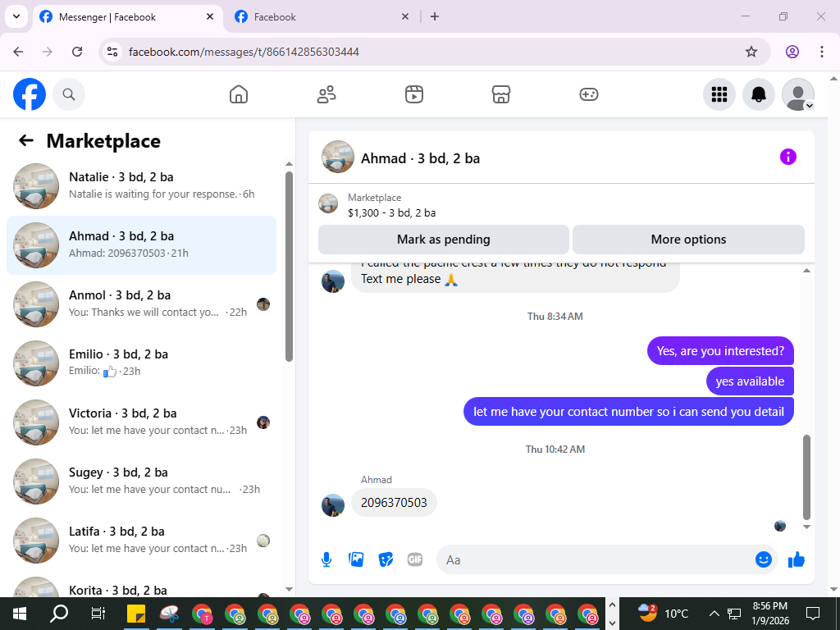This screenshot has height=630, width=840.
Task: Go to the Home feed icon
Action: pyautogui.click(x=239, y=94)
